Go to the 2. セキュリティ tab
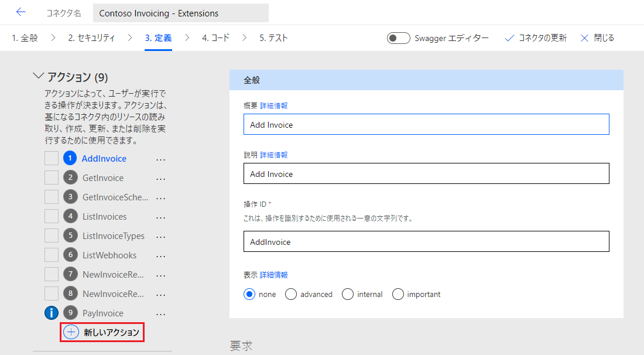The image size is (644, 355). (x=91, y=38)
